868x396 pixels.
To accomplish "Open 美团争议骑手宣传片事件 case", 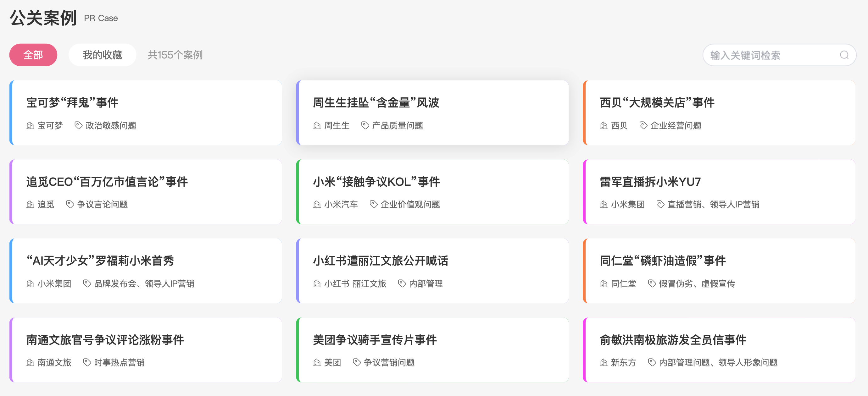I will (x=375, y=340).
